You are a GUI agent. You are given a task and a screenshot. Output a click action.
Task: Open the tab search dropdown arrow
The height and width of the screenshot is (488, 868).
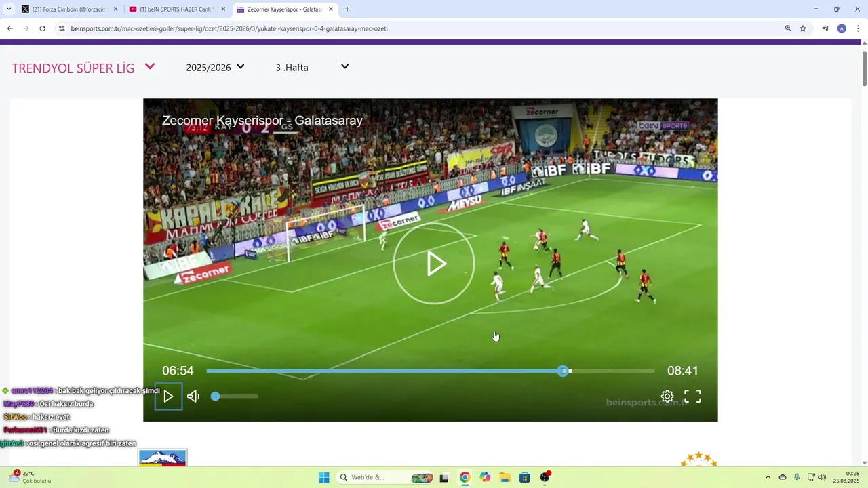(x=9, y=9)
